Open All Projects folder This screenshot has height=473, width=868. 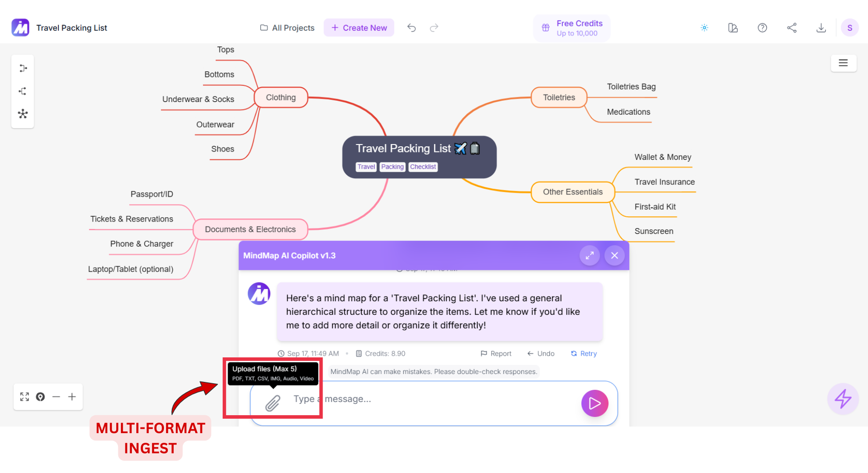(x=287, y=28)
